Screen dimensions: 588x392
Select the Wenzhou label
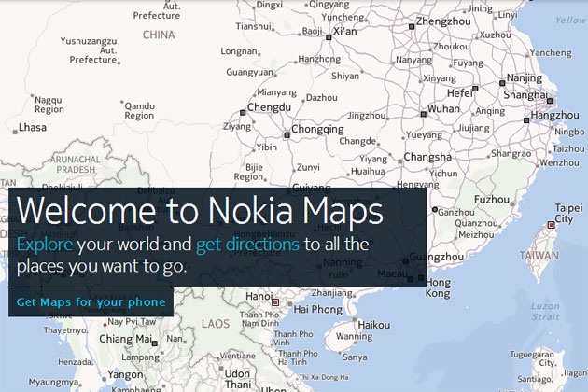(x=559, y=162)
